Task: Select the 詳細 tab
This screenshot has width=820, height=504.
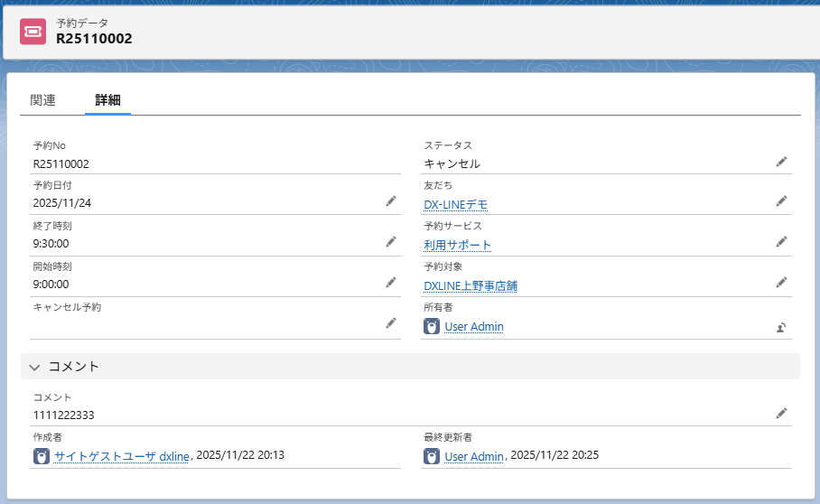Action: (x=107, y=100)
